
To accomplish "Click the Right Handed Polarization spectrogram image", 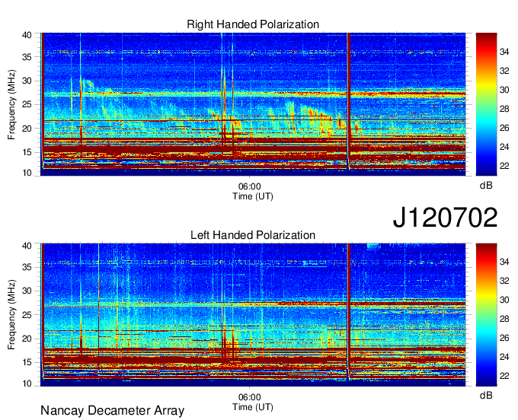I will pyautogui.click(x=253, y=104).
